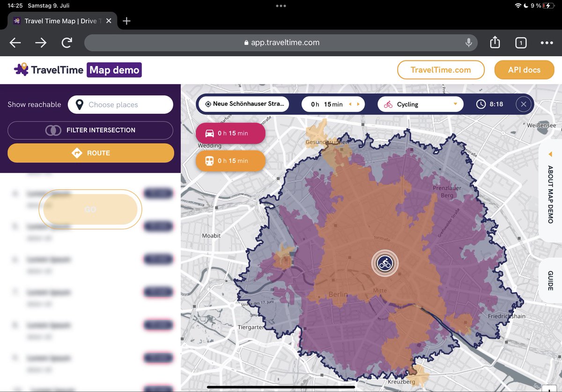Add a new browser tab with plus
Viewport: 562px width, 392px height.
point(126,21)
